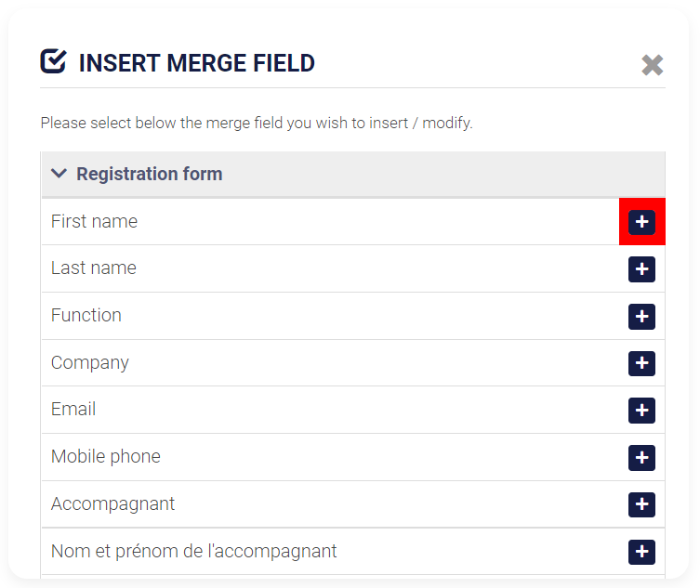The height and width of the screenshot is (588, 700).
Task: Insert Company field via plus icon
Action: (641, 363)
